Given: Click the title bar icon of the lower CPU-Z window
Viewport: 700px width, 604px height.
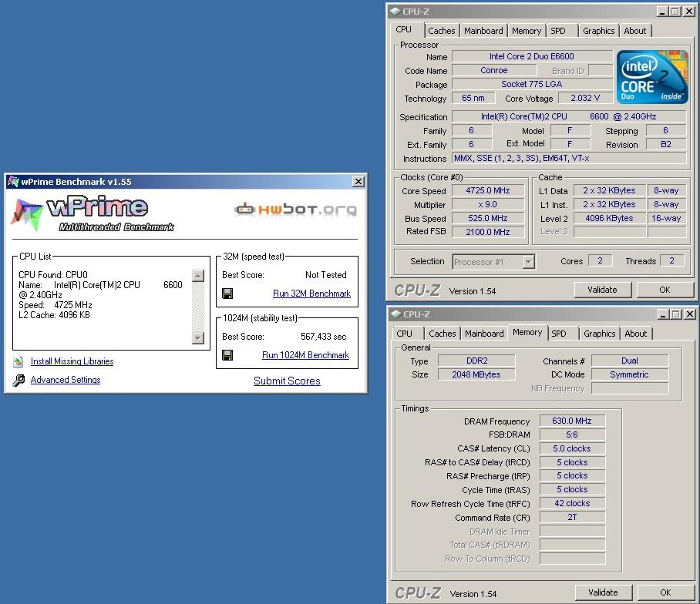Looking at the screenshot, I should [396, 314].
